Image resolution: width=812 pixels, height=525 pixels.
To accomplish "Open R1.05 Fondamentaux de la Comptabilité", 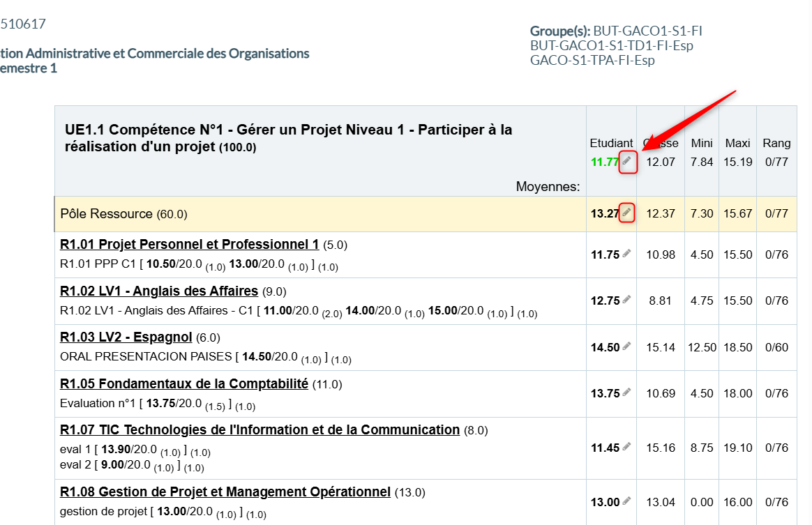I will coord(184,383).
